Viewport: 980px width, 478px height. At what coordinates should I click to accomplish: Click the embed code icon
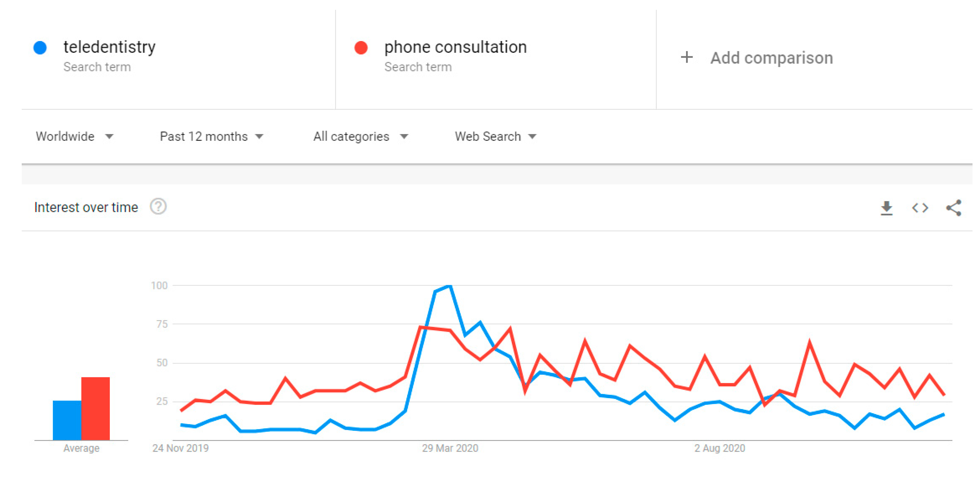[920, 208]
